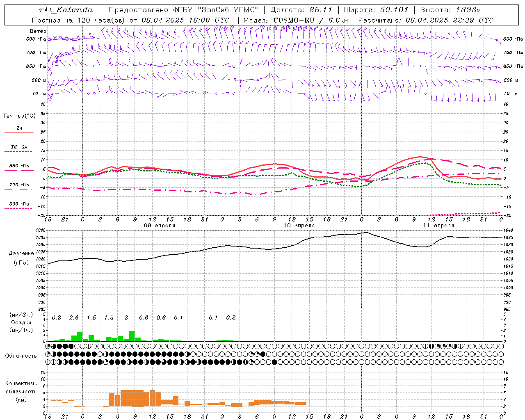
Task: Click the 10 апреля date label
Action: [x=299, y=226]
